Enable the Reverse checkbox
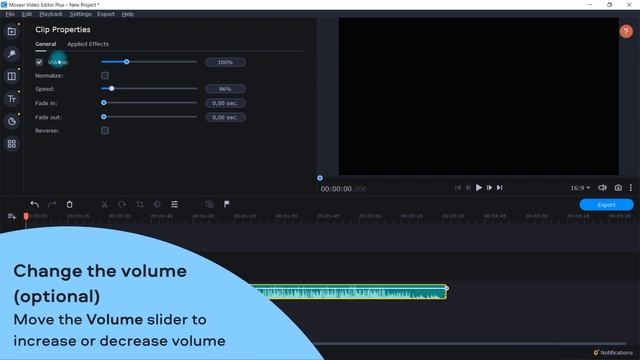Screen dimensions: 640x360 (105, 131)
